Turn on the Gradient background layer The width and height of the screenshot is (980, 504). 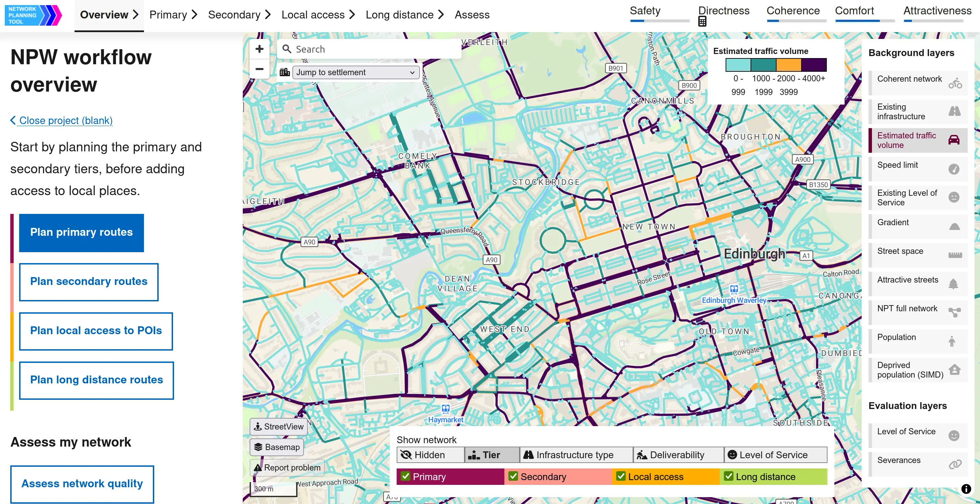pos(918,226)
